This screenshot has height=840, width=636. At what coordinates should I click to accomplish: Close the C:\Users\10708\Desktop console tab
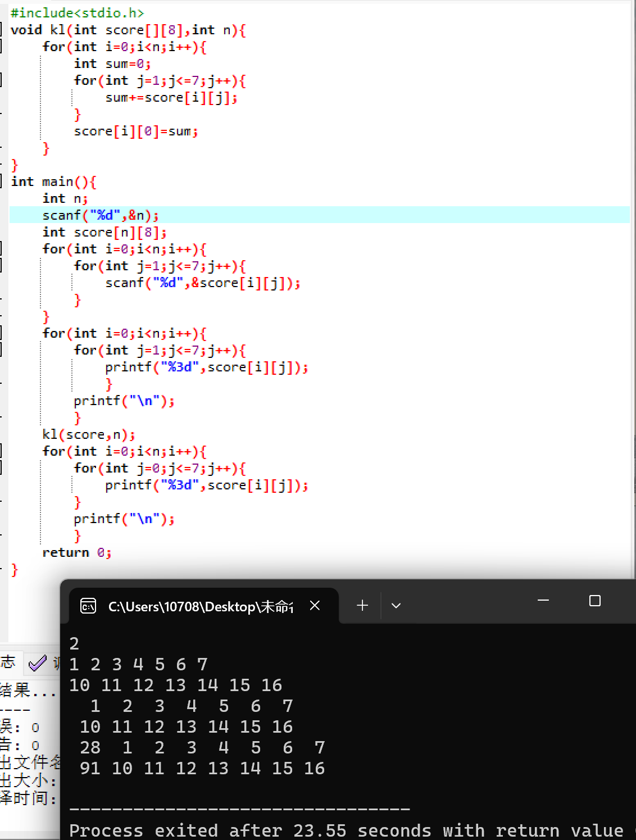(x=315, y=606)
